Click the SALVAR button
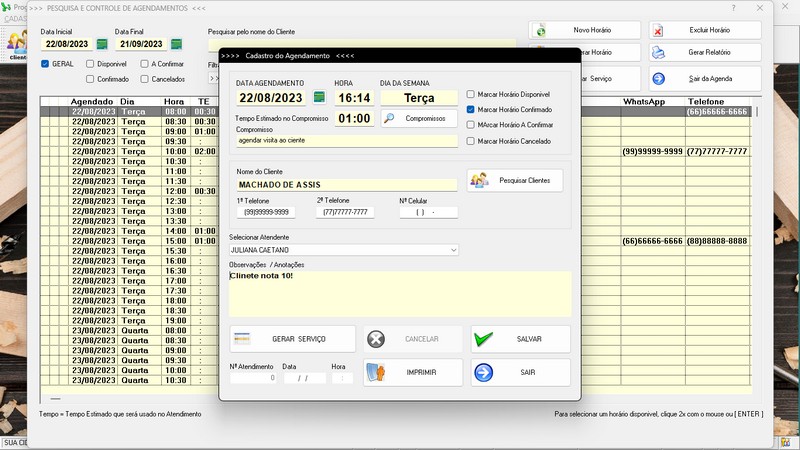Image resolution: width=800 pixels, height=450 pixels. click(x=520, y=339)
